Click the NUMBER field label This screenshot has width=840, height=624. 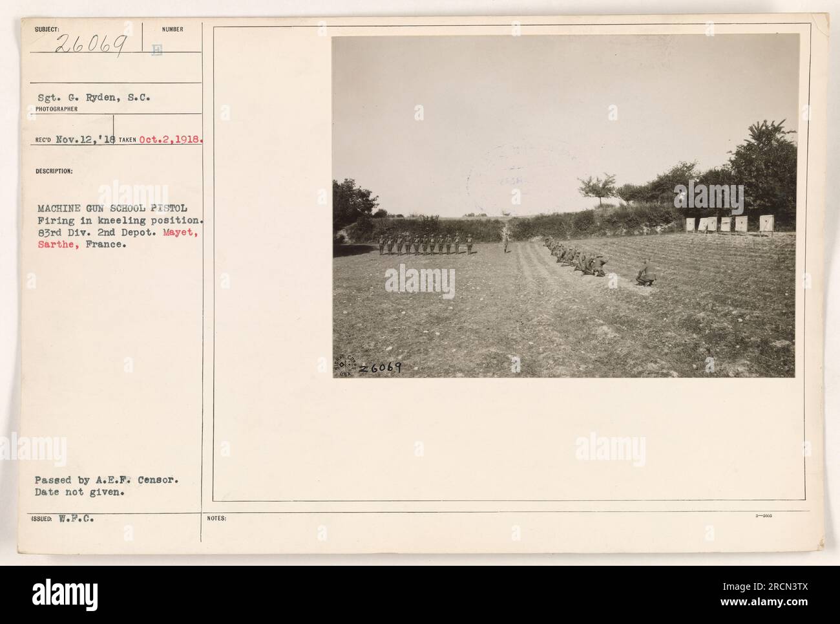[x=173, y=29]
